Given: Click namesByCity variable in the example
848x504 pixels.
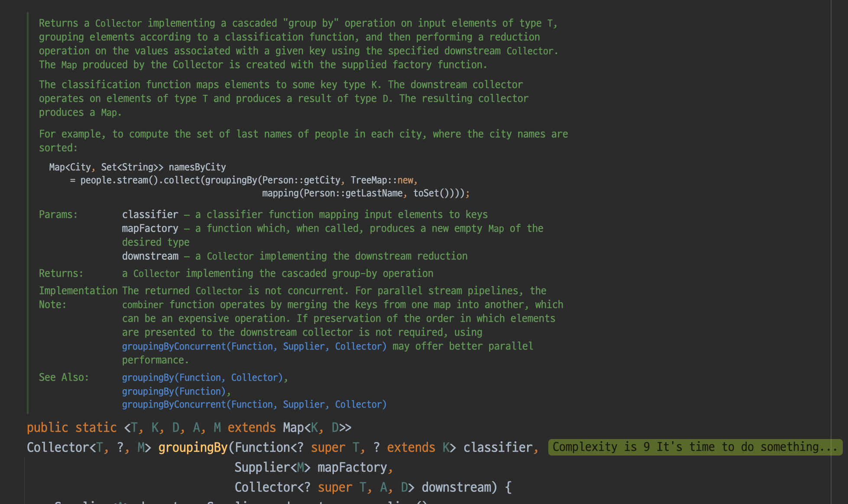Looking at the screenshot, I should coord(197,167).
